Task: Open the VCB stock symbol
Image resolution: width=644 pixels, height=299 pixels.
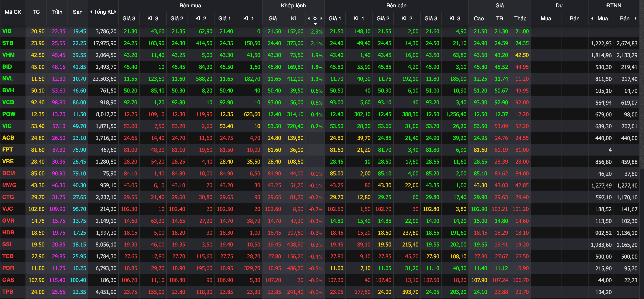Action: [8, 102]
